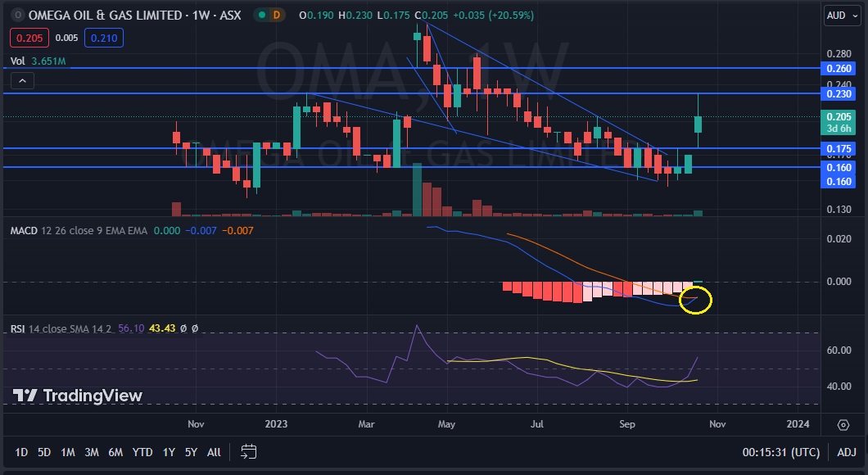The width and height of the screenshot is (868, 475).
Task: Open the 00:15:31 (UTC) timezone menu
Action: click(780, 452)
